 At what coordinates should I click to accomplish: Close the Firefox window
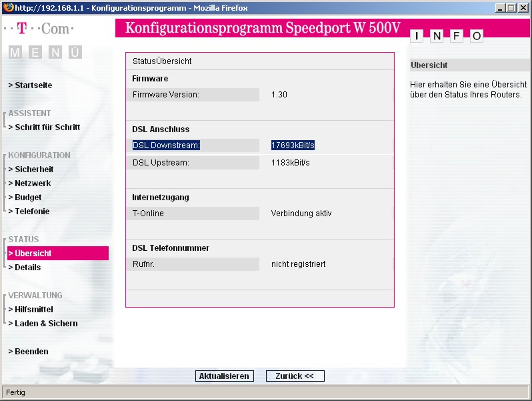(523, 7)
